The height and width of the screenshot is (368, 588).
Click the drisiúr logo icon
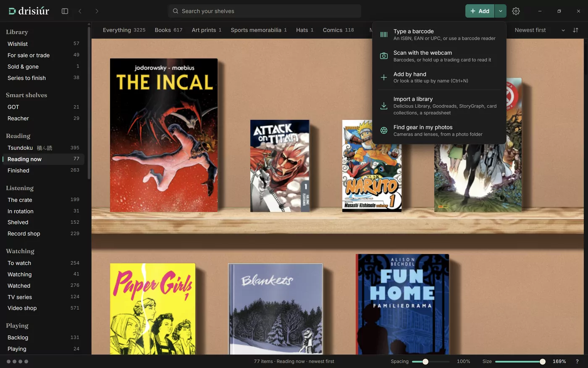12,11
